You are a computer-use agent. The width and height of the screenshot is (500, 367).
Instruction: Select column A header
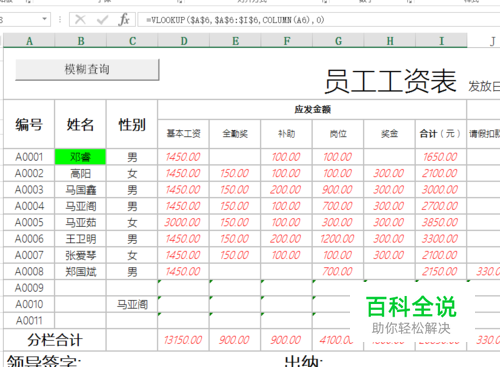29,41
